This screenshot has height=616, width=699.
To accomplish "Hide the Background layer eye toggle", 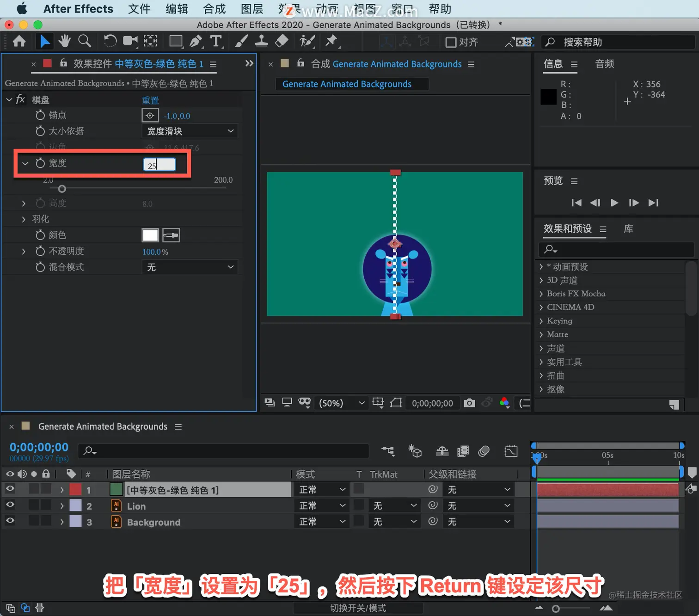I will pos(10,520).
